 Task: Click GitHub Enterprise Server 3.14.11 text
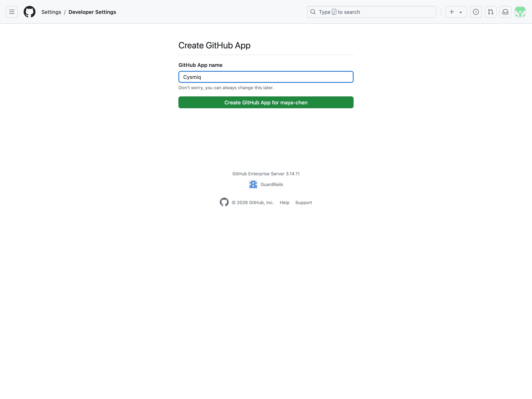[266, 174]
